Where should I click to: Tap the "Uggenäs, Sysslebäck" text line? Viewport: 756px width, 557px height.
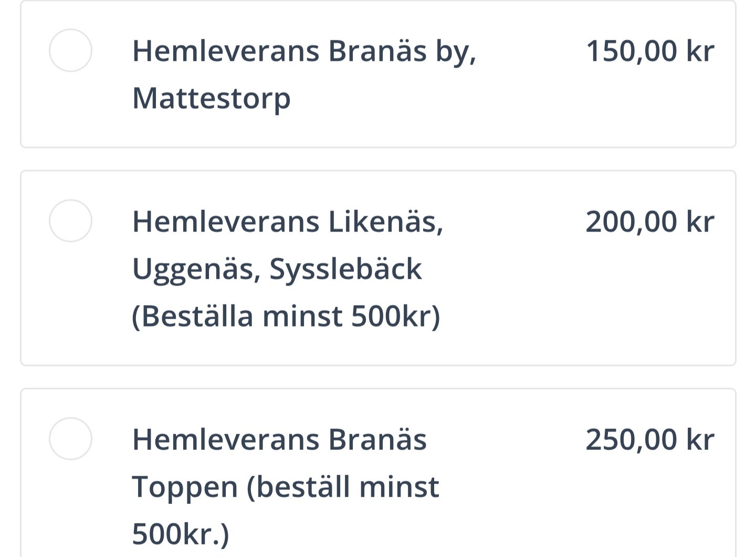click(x=277, y=269)
